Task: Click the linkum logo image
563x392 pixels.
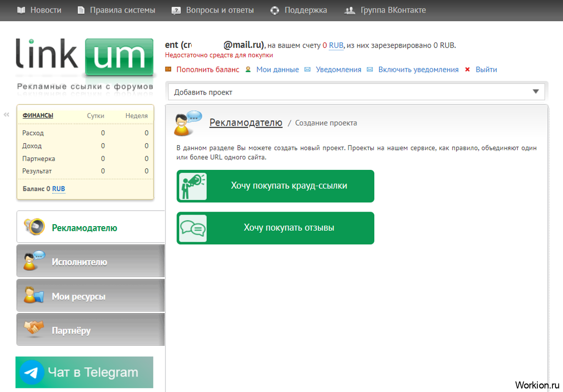Action: pyautogui.click(x=85, y=65)
